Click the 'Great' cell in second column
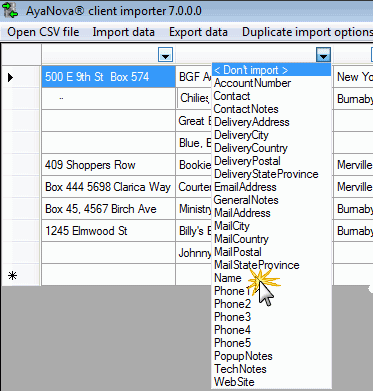Image resolution: width=373 pixels, height=391 pixels. coord(194,121)
